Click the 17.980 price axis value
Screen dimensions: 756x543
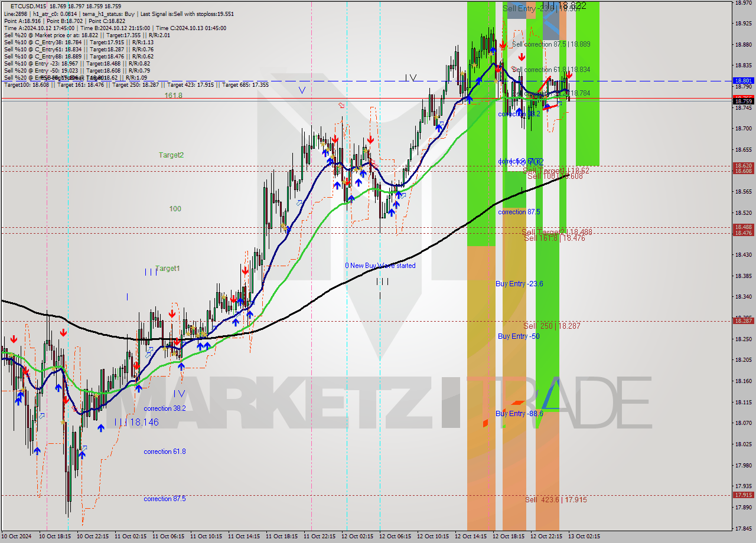(743, 465)
